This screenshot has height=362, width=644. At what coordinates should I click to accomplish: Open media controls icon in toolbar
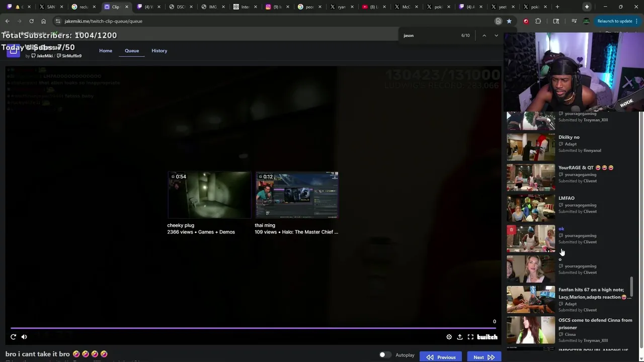574,21
